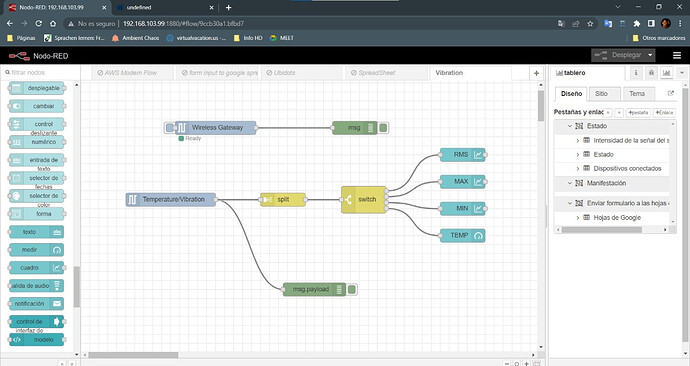Open the Desplegar deploy options arrow
690x366 pixels.
click(x=650, y=55)
